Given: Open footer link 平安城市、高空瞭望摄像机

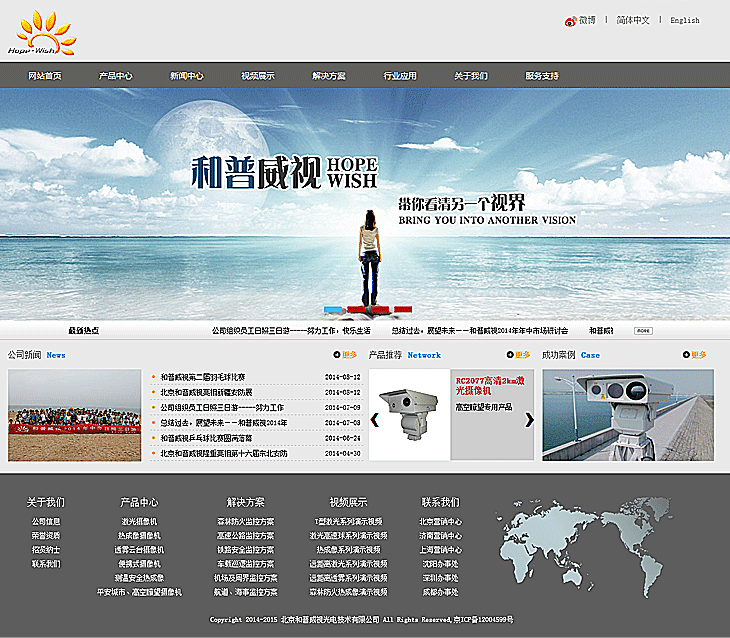Looking at the screenshot, I should click(139, 592).
